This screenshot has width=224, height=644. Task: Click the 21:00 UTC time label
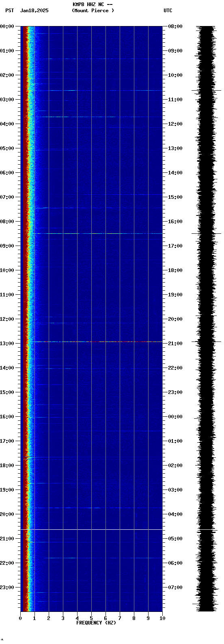click(175, 344)
